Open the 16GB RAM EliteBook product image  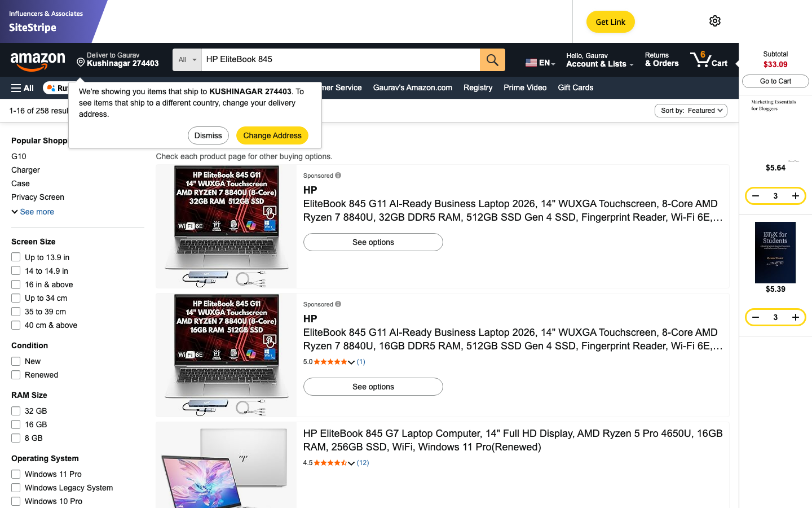[227, 355]
